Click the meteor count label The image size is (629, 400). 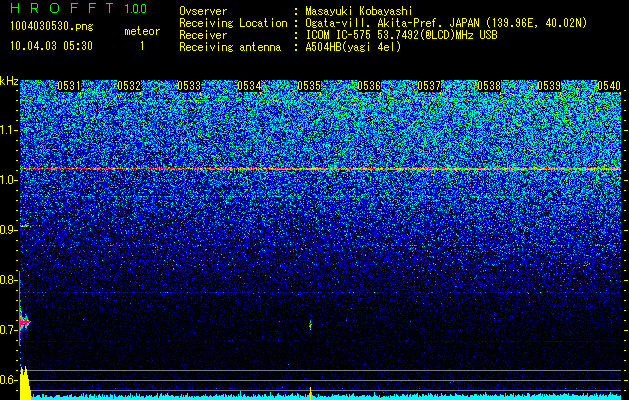tap(142, 31)
